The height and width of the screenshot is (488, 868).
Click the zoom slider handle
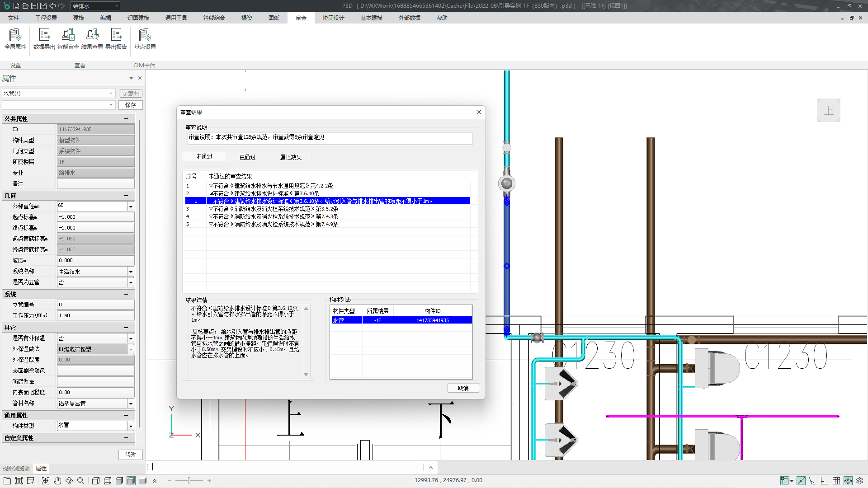(189, 481)
